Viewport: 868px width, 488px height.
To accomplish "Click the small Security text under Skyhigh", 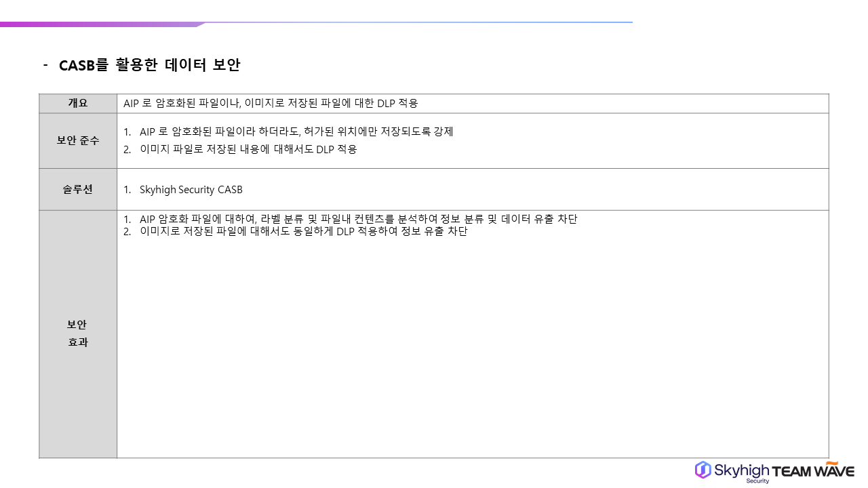I will point(757,481).
